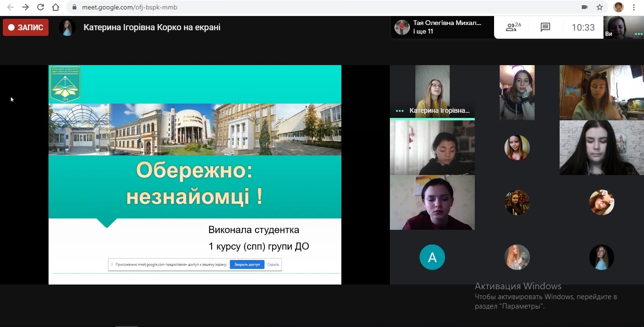Select the tile labeled Катерина Ігорівна
This screenshot has width=644, height=327.
[432, 92]
